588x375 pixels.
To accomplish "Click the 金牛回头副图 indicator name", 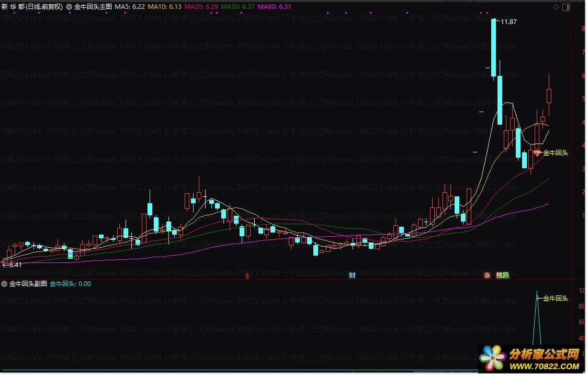I will pos(28,284).
